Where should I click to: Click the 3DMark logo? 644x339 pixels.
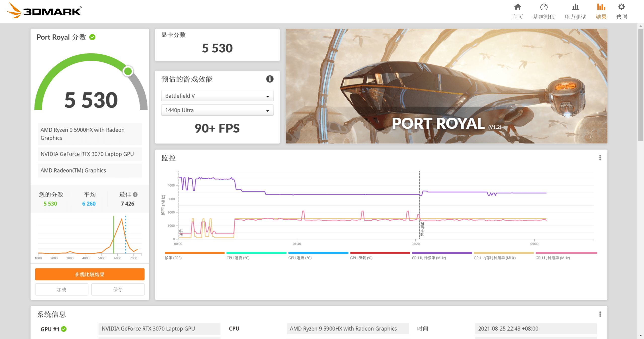(44, 11)
